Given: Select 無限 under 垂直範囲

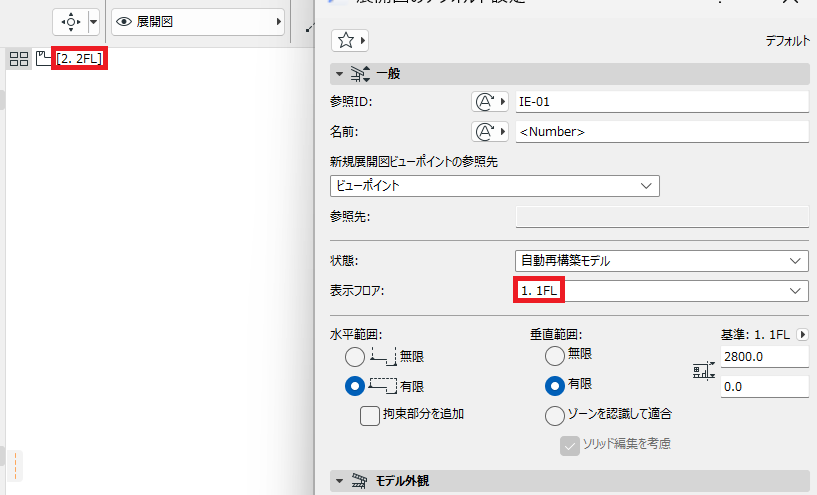Looking at the screenshot, I should click(x=554, y=356).
